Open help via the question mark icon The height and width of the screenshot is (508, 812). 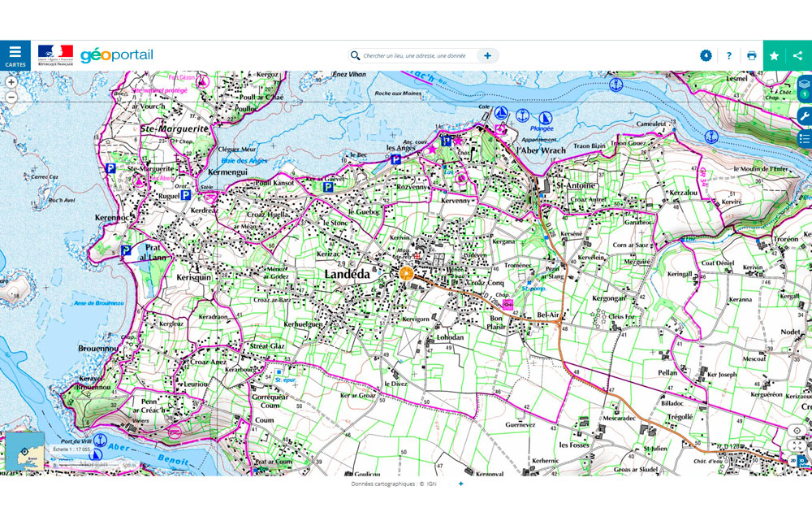(x=729, y=55)
